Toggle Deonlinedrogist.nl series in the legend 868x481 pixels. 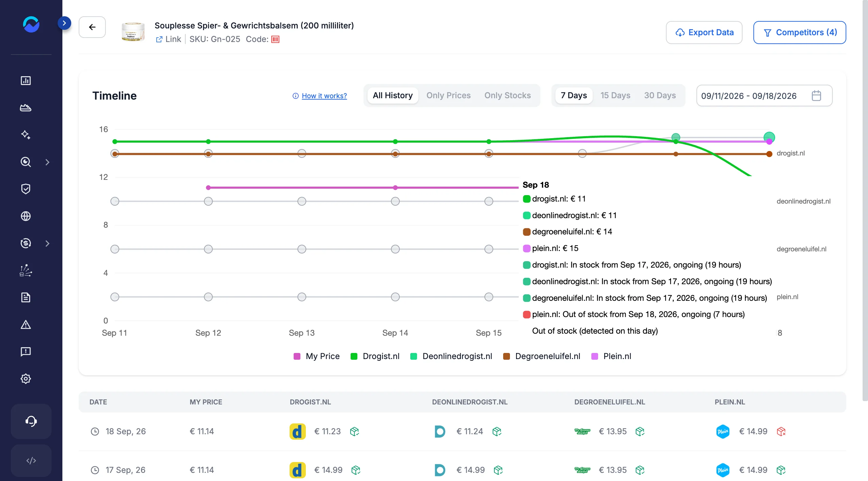[451, 356]
